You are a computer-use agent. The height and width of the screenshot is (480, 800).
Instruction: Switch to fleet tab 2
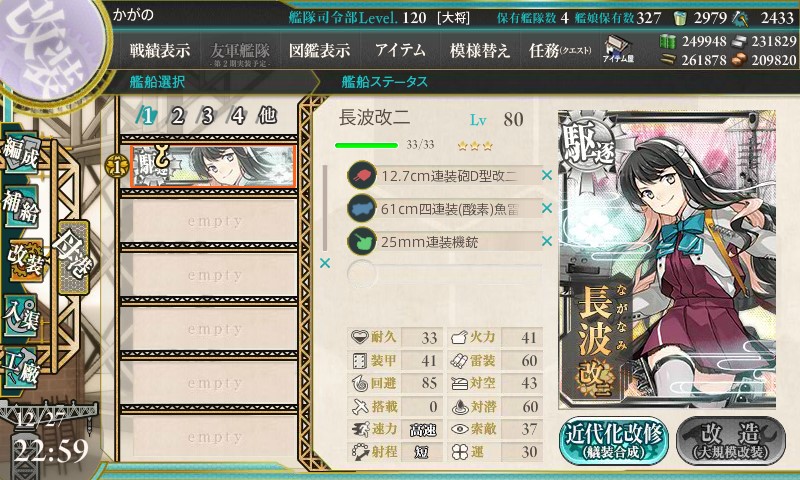(x=177, y=116)
